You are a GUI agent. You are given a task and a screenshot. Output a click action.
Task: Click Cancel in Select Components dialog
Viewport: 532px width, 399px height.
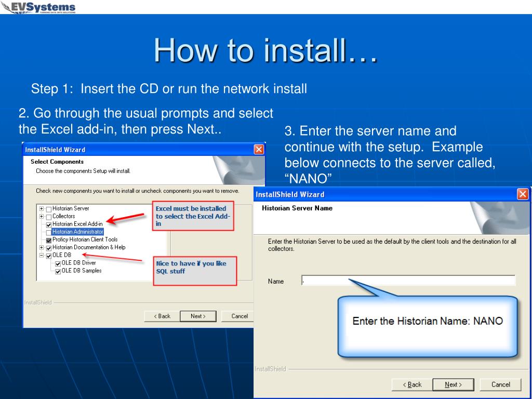coord(238,316)
